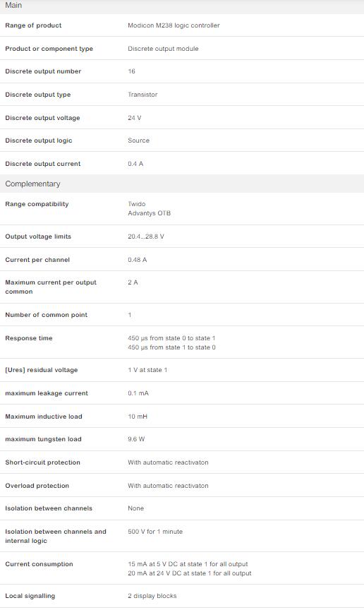This screenshot has width=364, height=610.
Task: Click the Maximum inductive load value 10 mH
Action: [138, 417]
